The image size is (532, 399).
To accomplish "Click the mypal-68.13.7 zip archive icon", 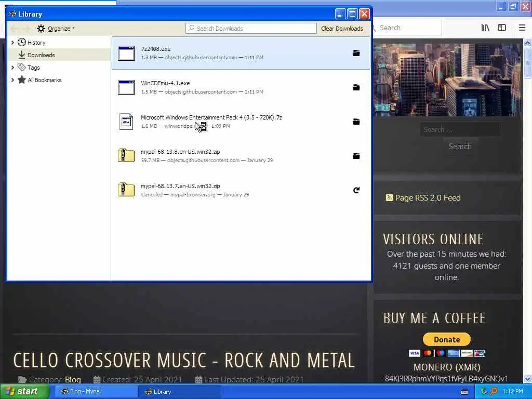I will point(126,190).
